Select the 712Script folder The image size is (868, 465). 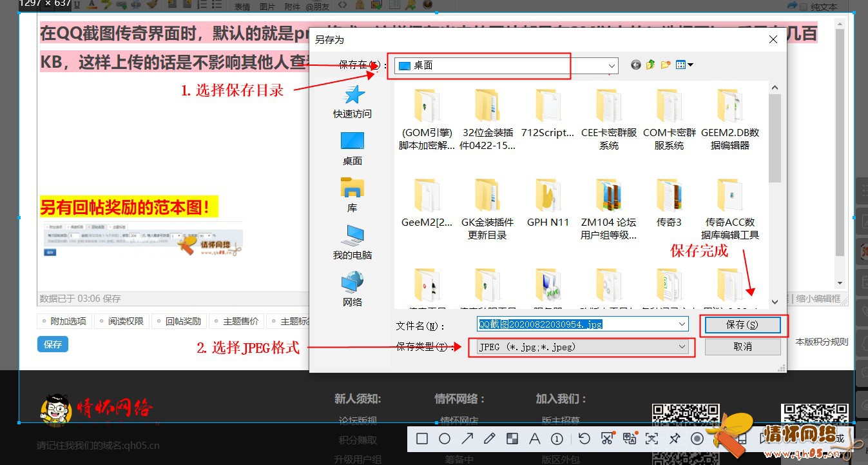click(x=548, y=114)
